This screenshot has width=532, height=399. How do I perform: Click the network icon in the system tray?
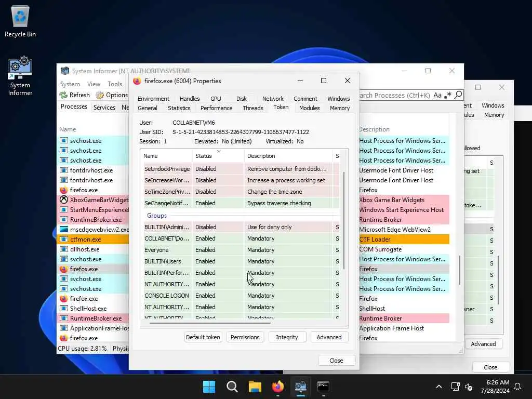455,387
